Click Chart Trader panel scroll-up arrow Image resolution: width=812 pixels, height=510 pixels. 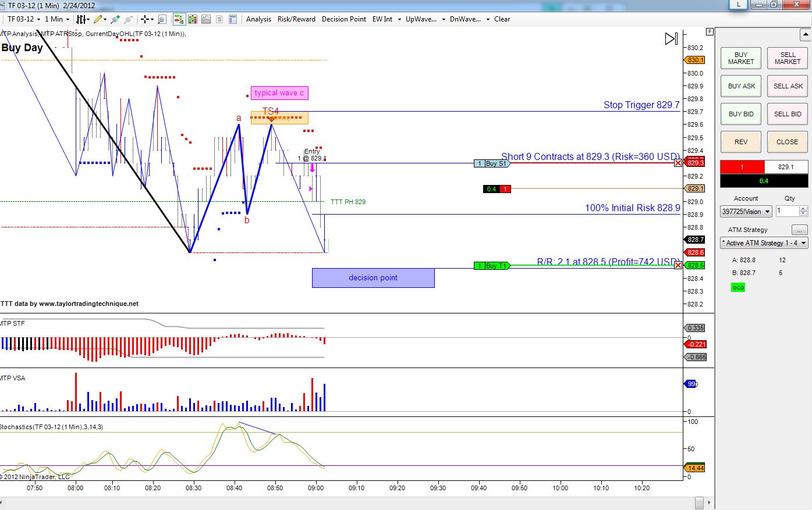pyautogui.click(x=806, y=35)
